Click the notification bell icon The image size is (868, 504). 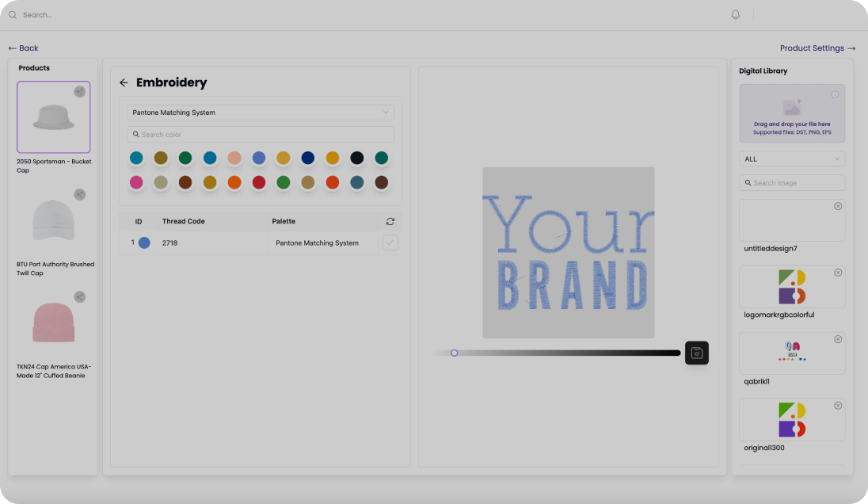[x=735, y=15]
